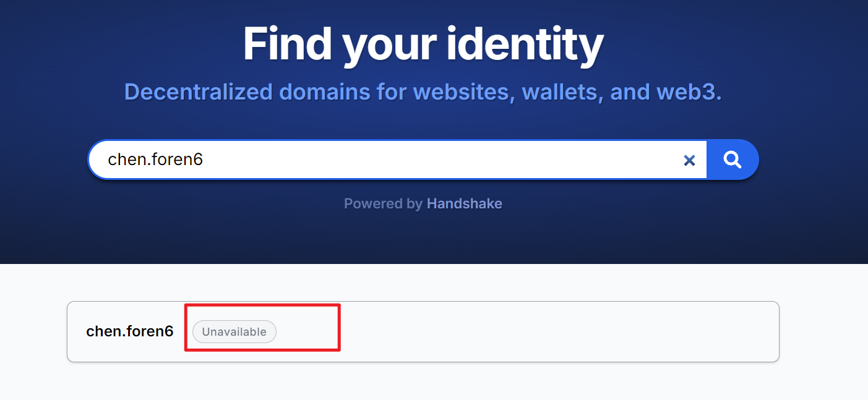Clear the search box with the X icon
Viewport: 868px width, 400px height.
click(689, 161)
